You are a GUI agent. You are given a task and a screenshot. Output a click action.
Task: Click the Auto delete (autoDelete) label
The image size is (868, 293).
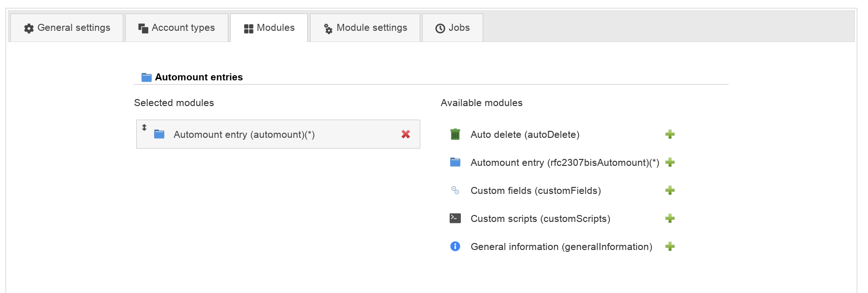click(525, 135)
